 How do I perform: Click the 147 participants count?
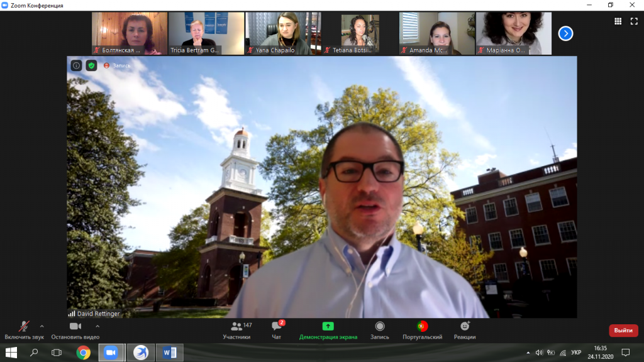248,325
